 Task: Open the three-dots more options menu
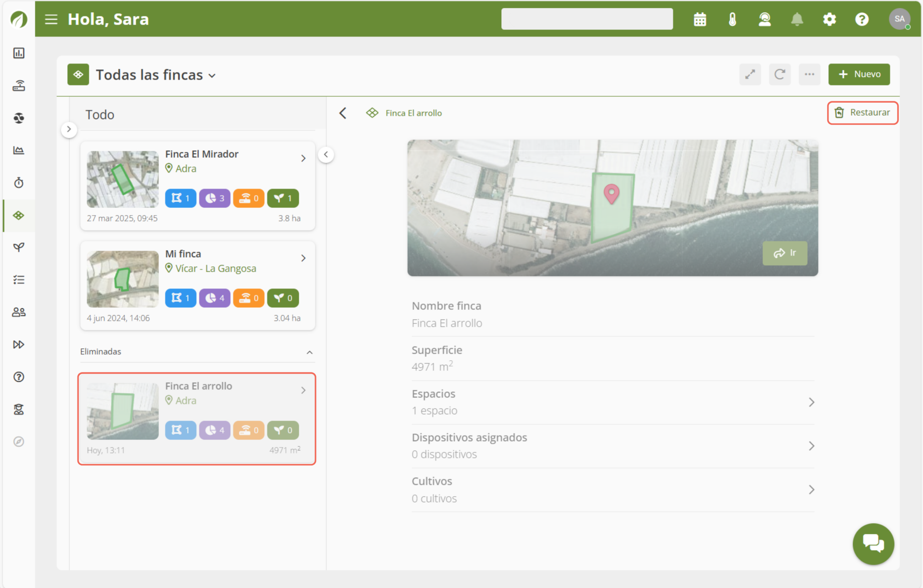tap(809, 74)
